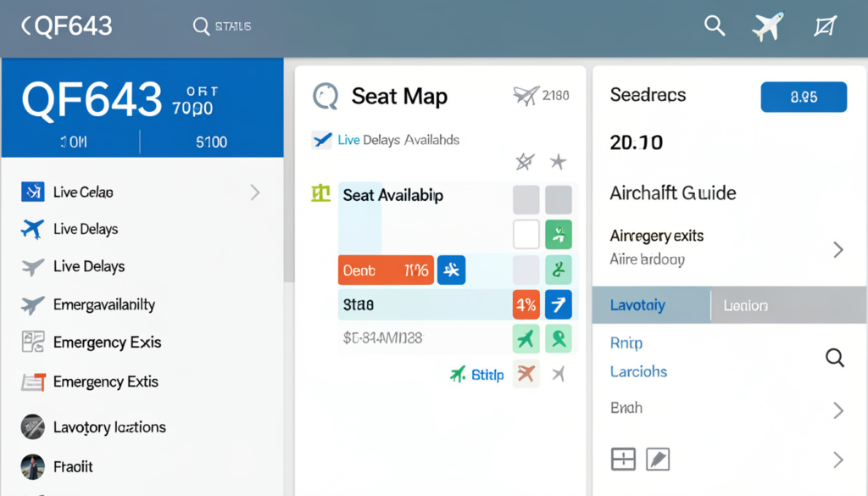The height and width of the screenshot is (496, 868).
Task: Click the orange 4% progress badge
Action: point(526,303)
